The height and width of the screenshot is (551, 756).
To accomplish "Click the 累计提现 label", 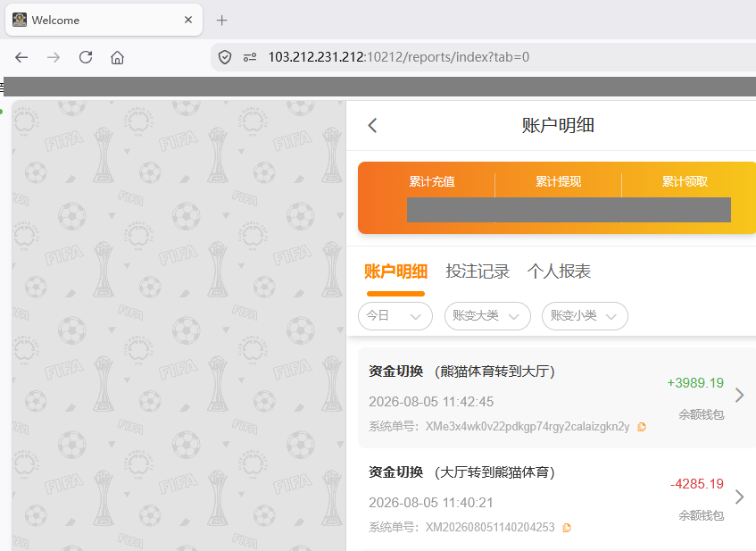I will [559, 181].
